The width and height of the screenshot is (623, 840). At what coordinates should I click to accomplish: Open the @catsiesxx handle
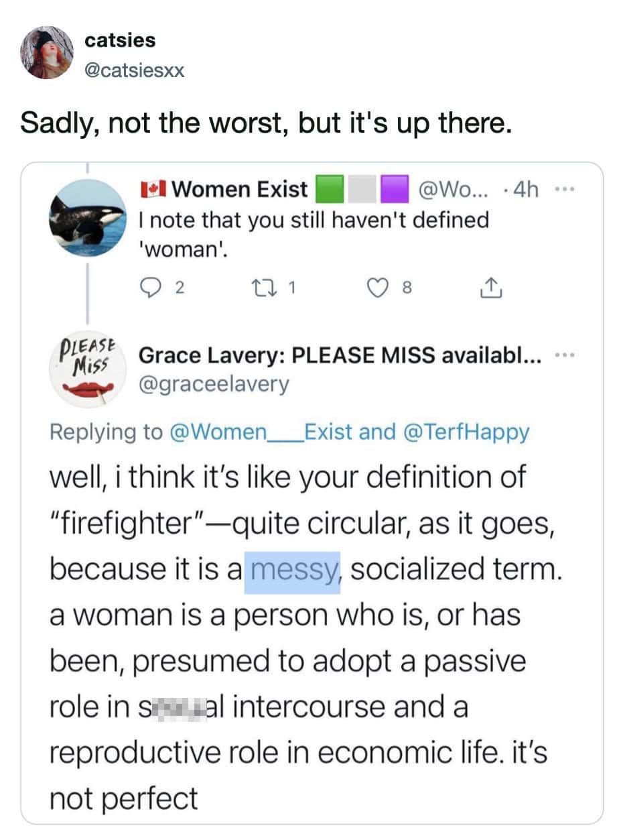coord(134,70)
